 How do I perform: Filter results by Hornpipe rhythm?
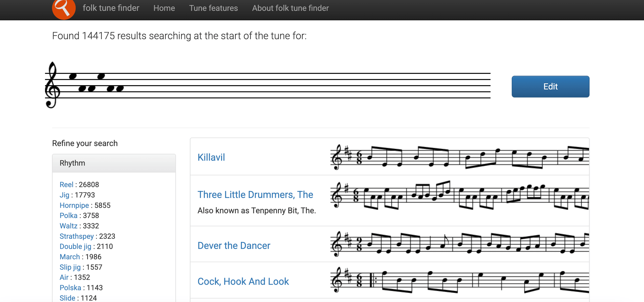[74, 205]
